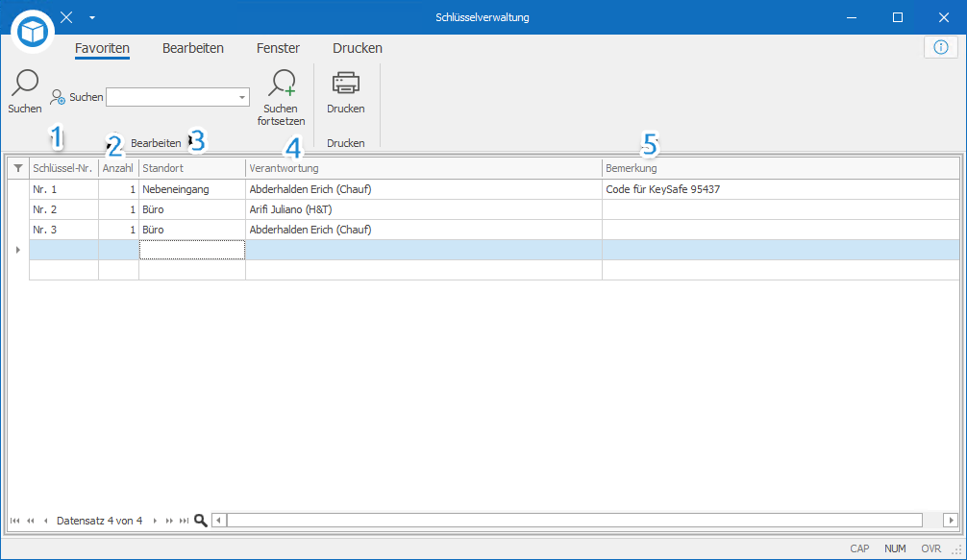Open the Fenster ribbon tab
967x560 pixels.
[x=278, y=48]
